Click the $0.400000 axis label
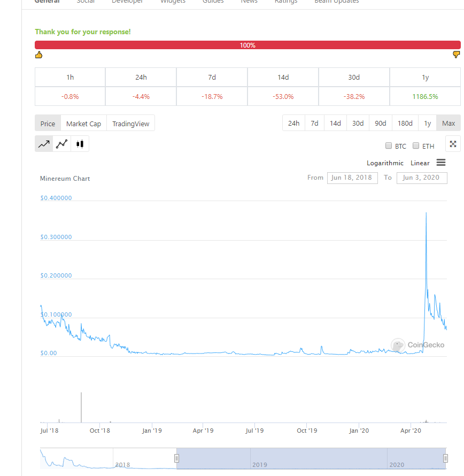The height and width of the screenshot is (476, 464). click(x=56, y=198)
